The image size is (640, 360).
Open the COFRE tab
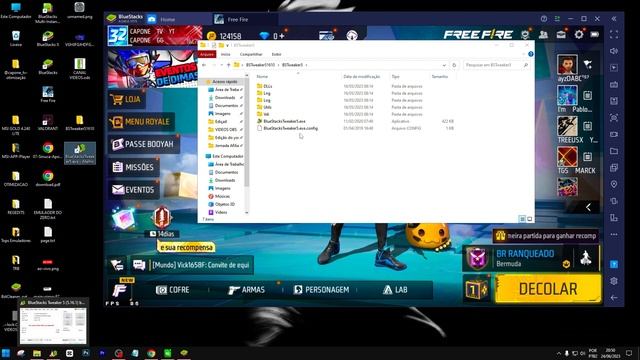pyautogui.click(x=173, y=290)
